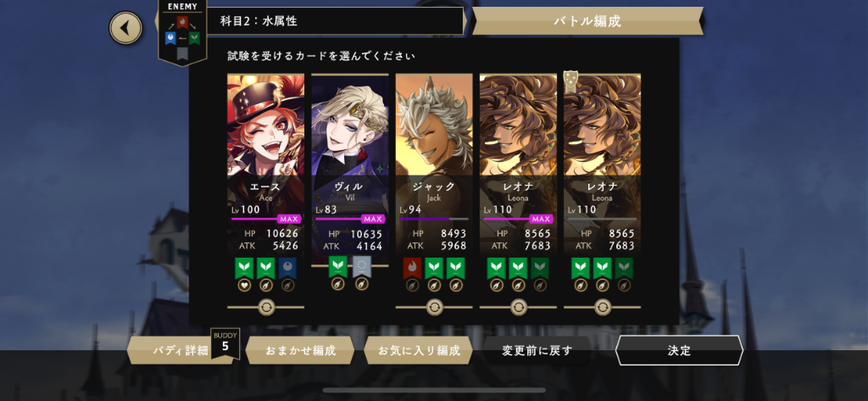Open the ENEMY element chart badge
The image size is (868, 401).
tap(182, 32)
